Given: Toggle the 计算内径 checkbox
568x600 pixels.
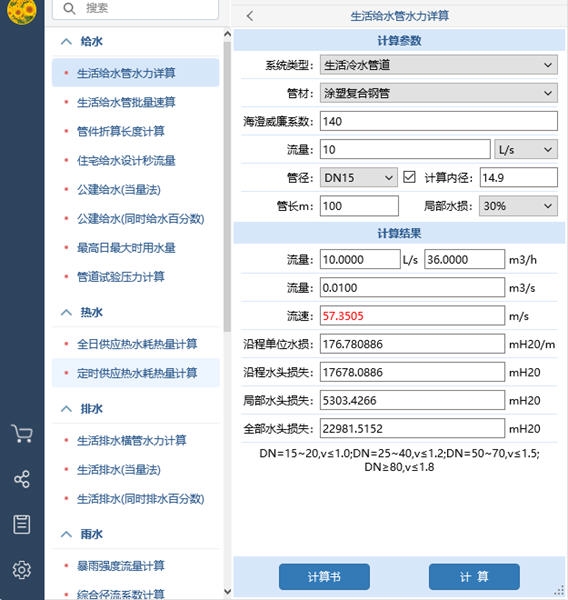Looking at the screenshot, I should point(409,177).
